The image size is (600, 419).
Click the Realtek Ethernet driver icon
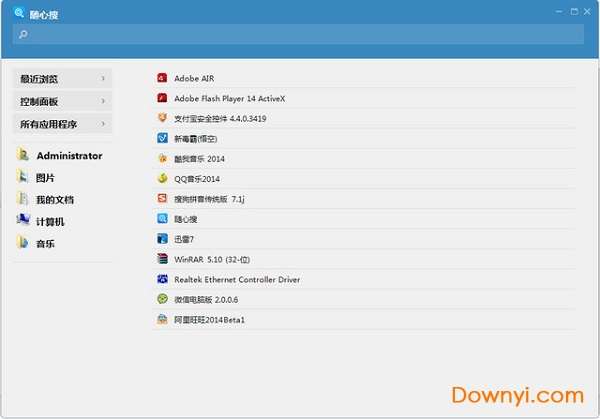tap(162, 279)
